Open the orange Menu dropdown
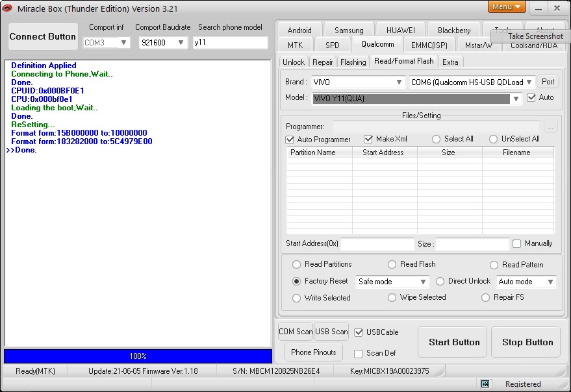571x392 pixels. (507, 6)
